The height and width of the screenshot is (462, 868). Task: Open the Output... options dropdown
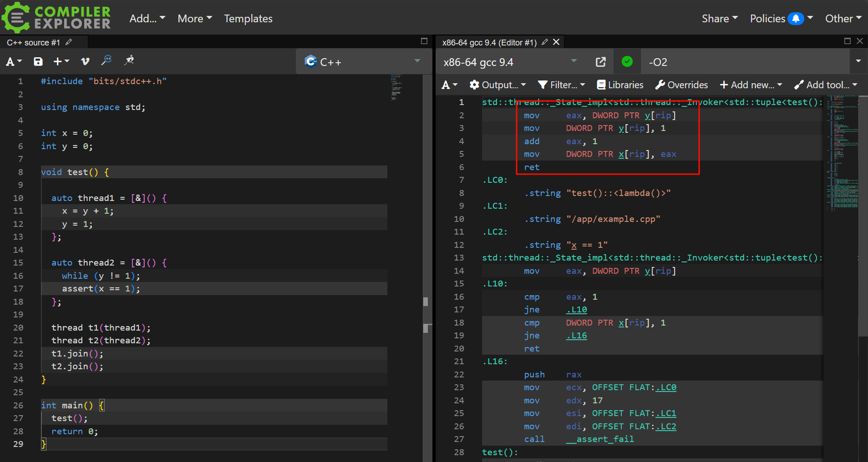tap(498, 85)
